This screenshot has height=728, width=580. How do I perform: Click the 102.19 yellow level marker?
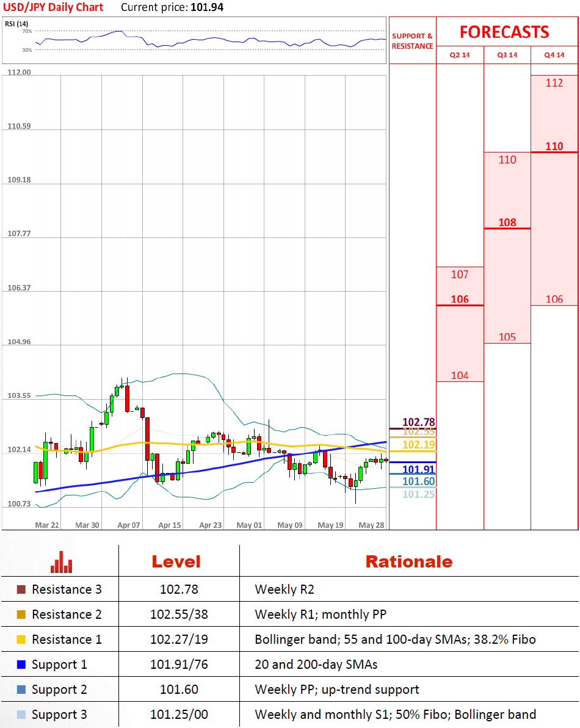418,445
